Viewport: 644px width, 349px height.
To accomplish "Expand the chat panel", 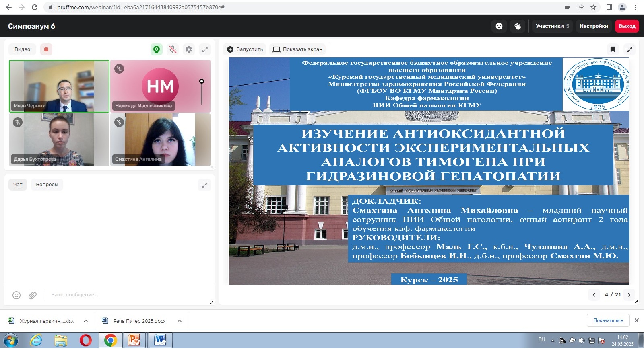I will 205,185.
